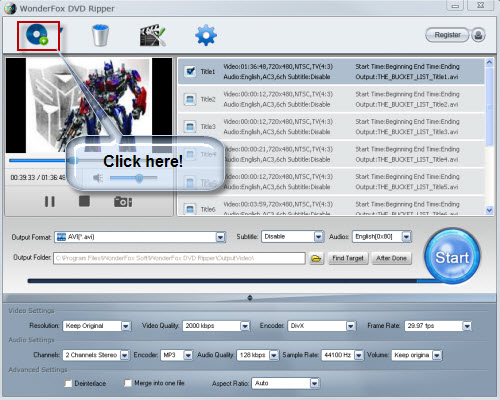Enable the Deinterlace checkbox
The image size is (500, 400).
(x=68, y=384)
